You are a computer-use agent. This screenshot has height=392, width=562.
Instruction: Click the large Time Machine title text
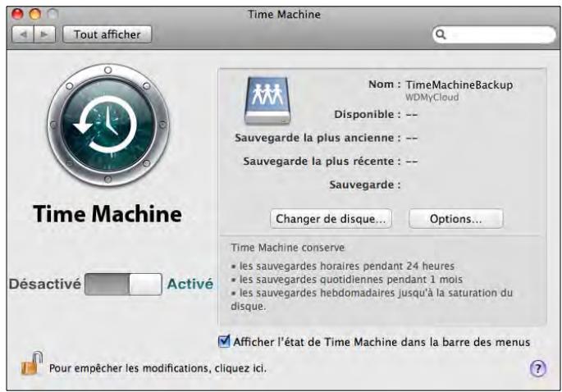(x=107, y=214)
